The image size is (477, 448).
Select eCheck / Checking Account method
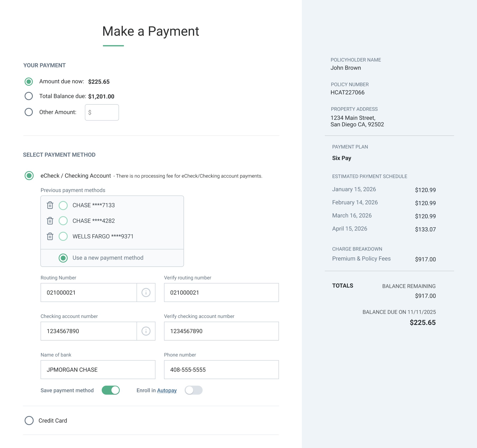pos(29,176)
